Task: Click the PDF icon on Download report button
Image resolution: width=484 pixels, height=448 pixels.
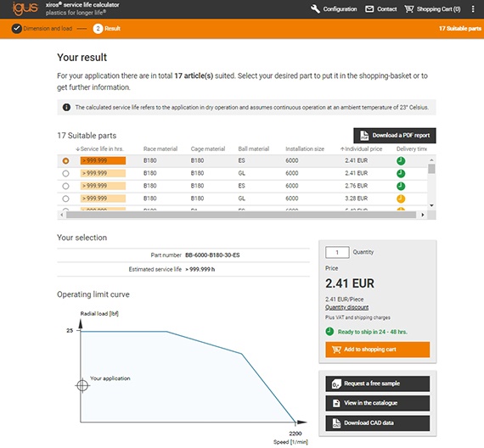Action: (x=364, y=136)
